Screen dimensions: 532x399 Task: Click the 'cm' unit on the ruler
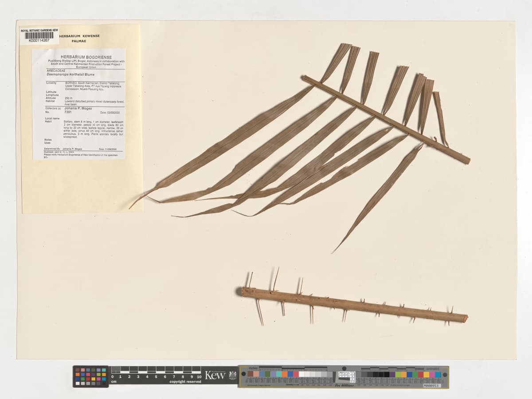pos(113,382)
